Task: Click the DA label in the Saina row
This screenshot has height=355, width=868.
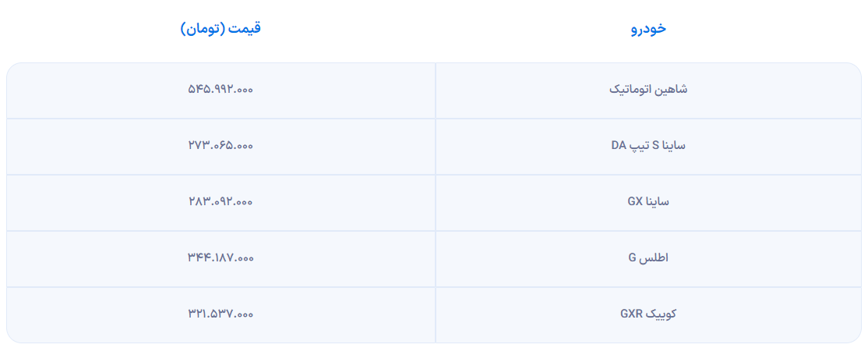Action: (619, 145)
